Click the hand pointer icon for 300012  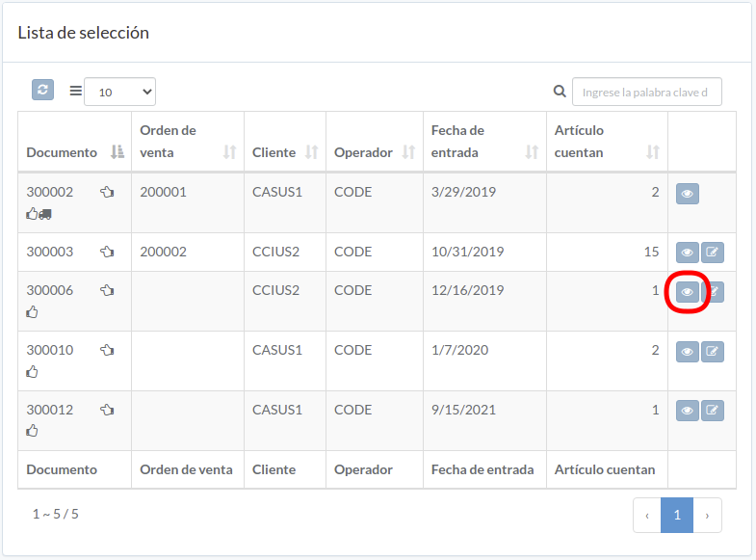(107, 410)
